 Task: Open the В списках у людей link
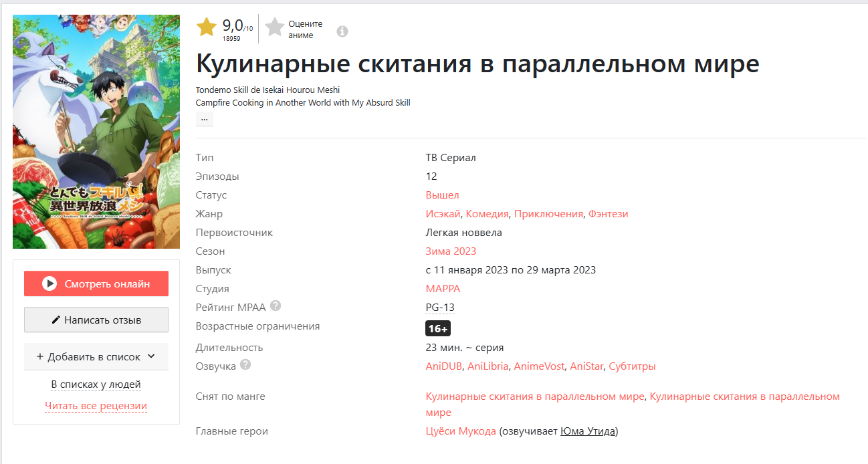96,384
